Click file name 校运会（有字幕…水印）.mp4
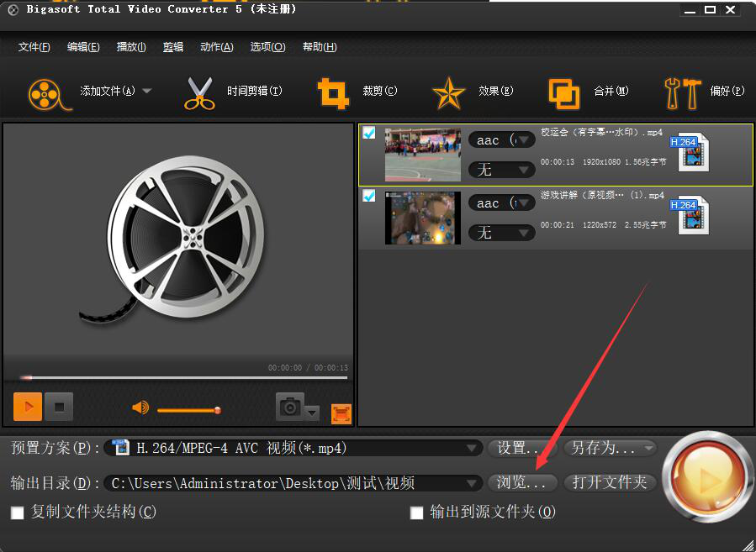The image size is (756, 552). [602, 132]
